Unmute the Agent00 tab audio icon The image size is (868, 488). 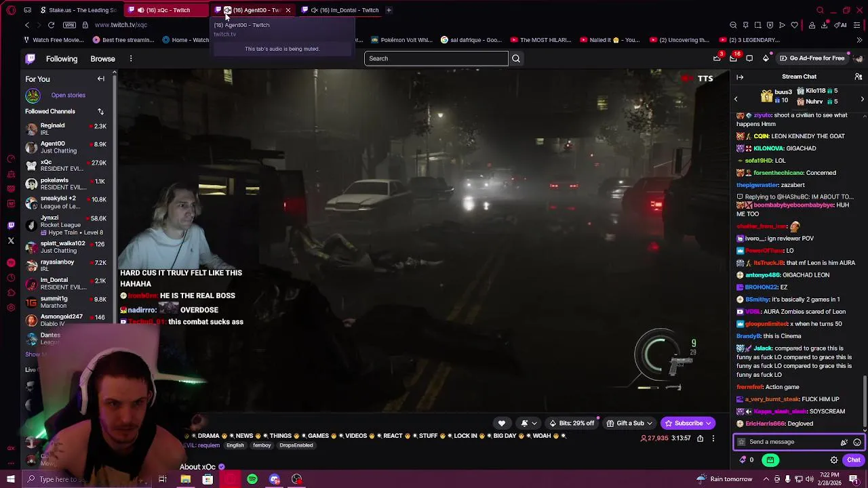pyautogui.click(x=228, y=10)
